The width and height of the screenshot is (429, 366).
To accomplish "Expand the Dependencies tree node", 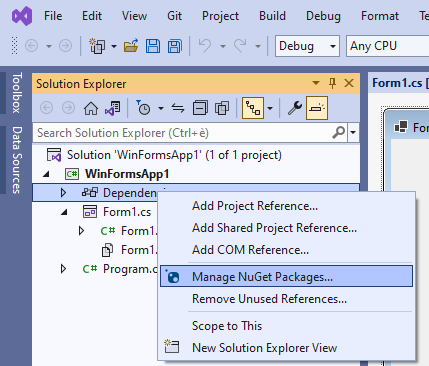I will [x=63, y=193].
